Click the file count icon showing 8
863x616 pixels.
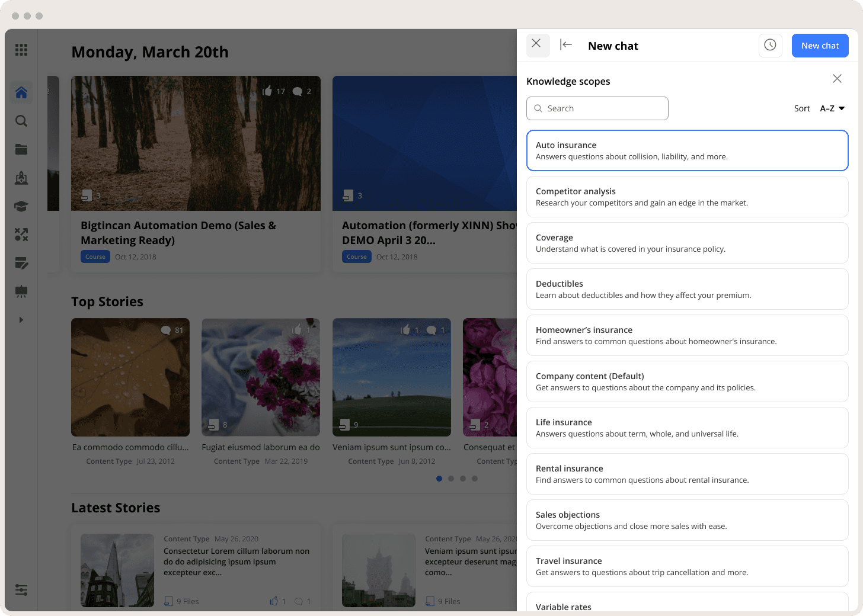pyautogui.click(x=213, y=424)
